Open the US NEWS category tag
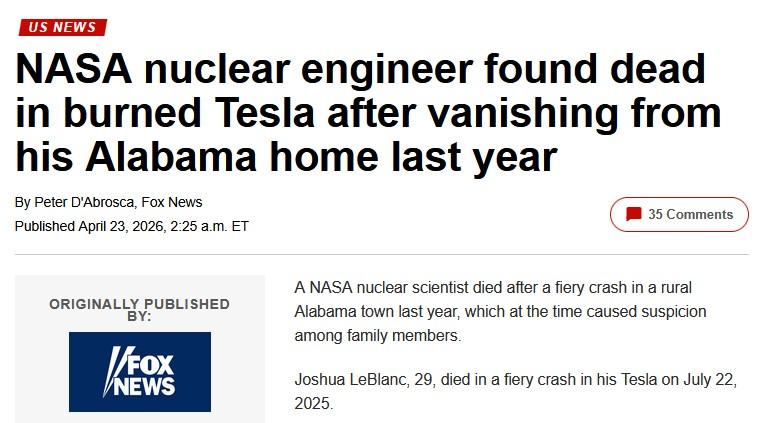Image resolution: width=771 pixels, height=423 pixels. pyautogui.click(x=62, y=27)
